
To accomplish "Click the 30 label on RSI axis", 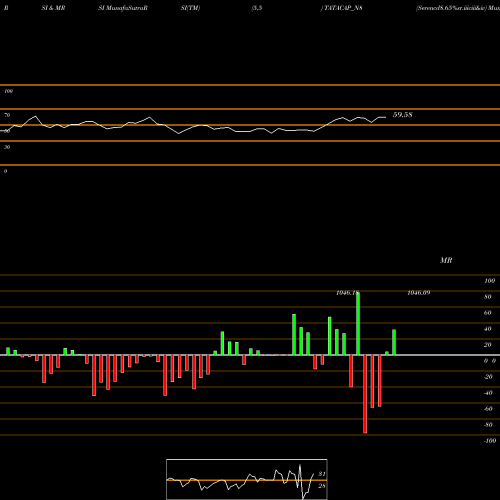I will tap(7, 147).
